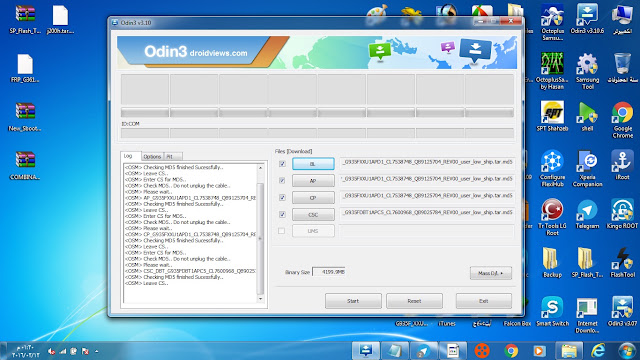Click the AP file button in Odin3

click(x=313, y=181)
